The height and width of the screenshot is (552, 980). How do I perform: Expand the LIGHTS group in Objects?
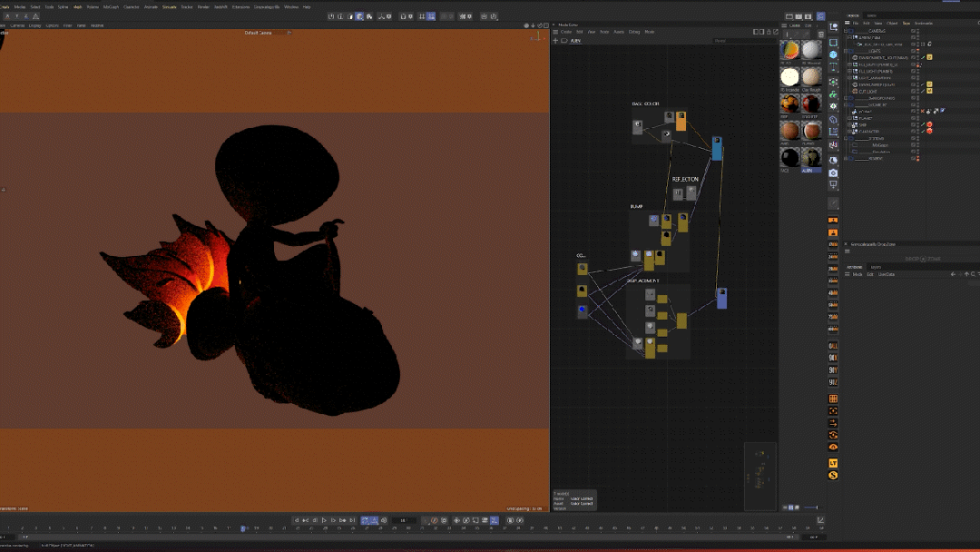pos(847,51)
